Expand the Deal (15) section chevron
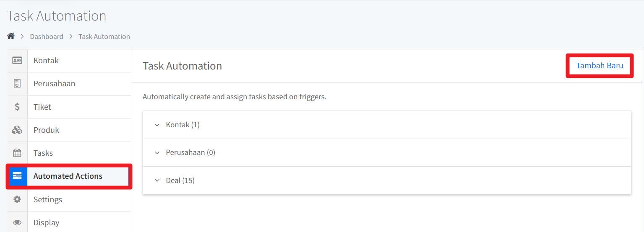Image resolution: width=644 pixels, height=232 pixels. [157, 180]
